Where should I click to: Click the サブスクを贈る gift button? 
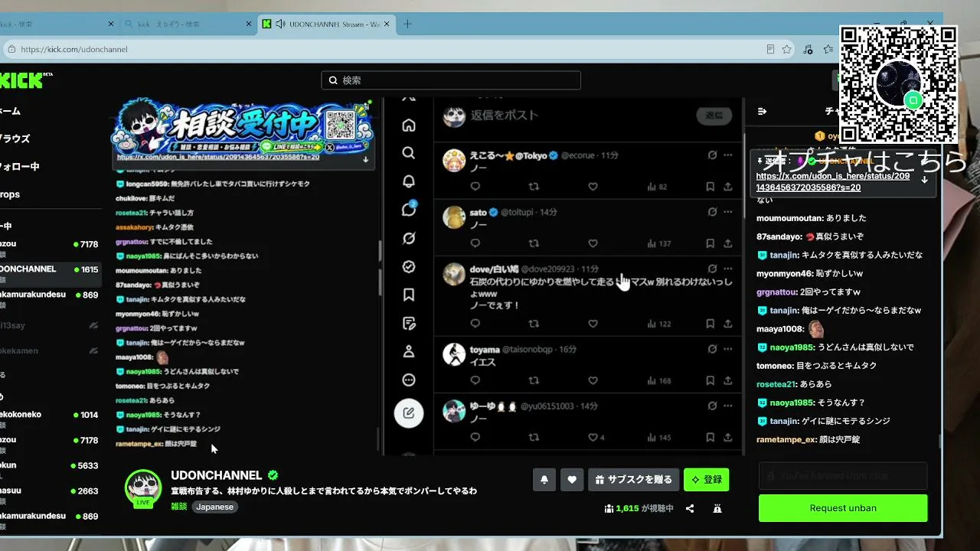coord(634,480)
